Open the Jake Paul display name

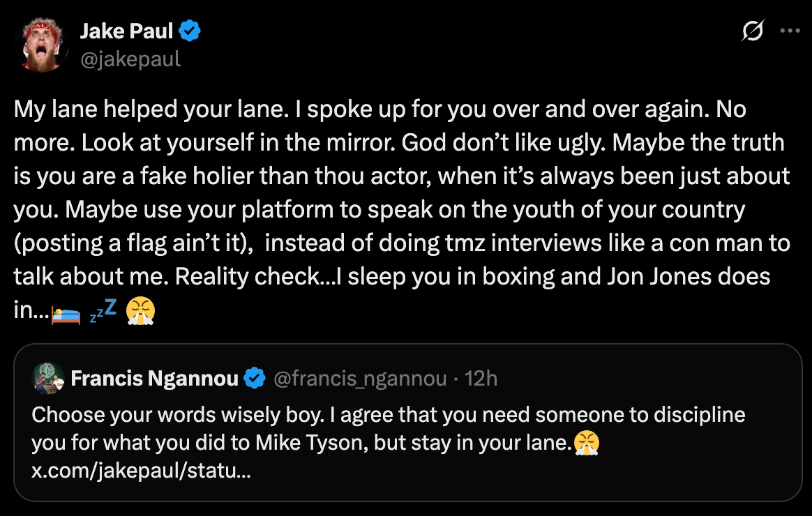pos(126,31)
